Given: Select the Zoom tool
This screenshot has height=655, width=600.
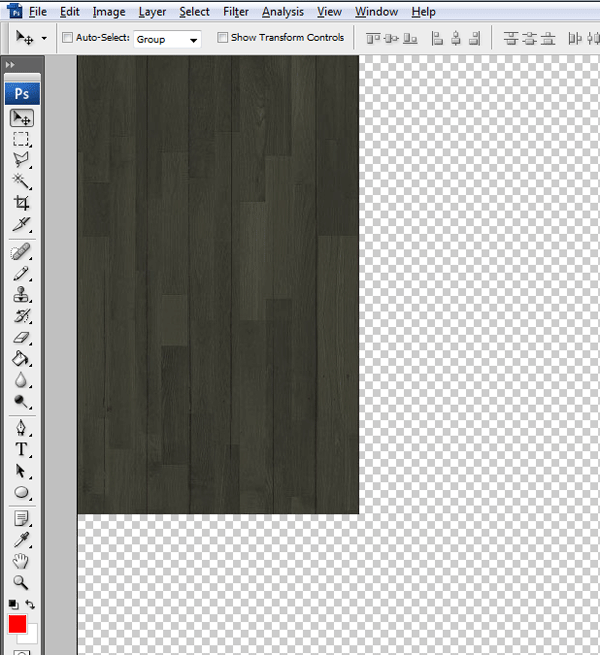Looking at the screenshot, I should click(x=21, y=583).
